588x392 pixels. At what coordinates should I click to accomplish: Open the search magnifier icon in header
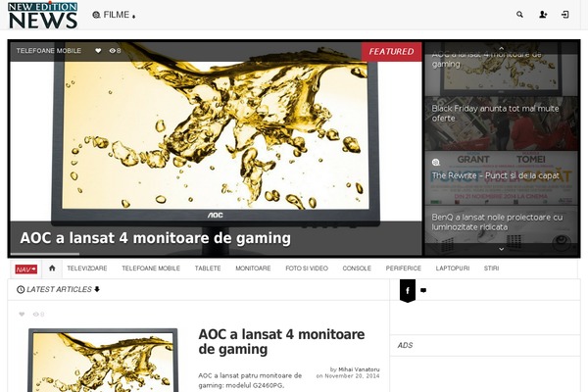519,15
